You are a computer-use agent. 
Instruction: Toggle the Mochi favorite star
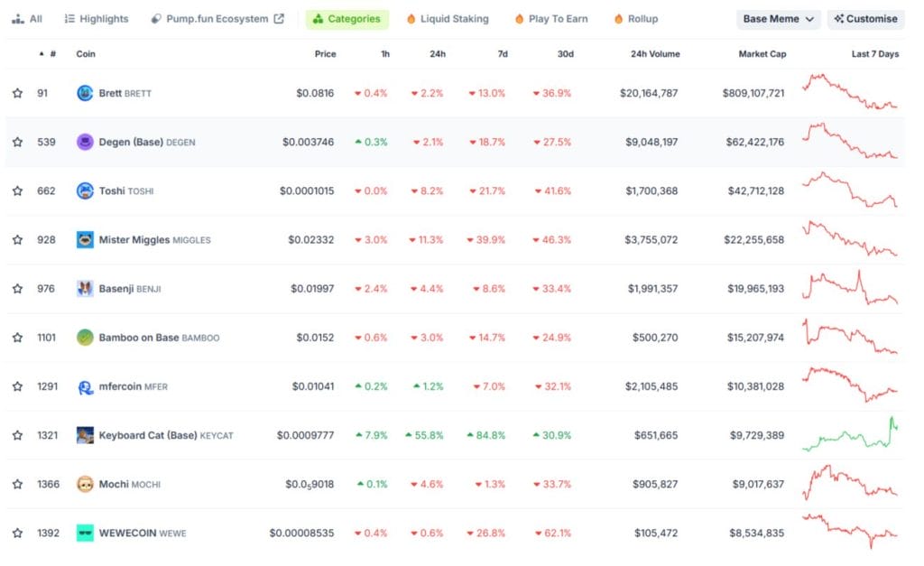click(18, 484)
